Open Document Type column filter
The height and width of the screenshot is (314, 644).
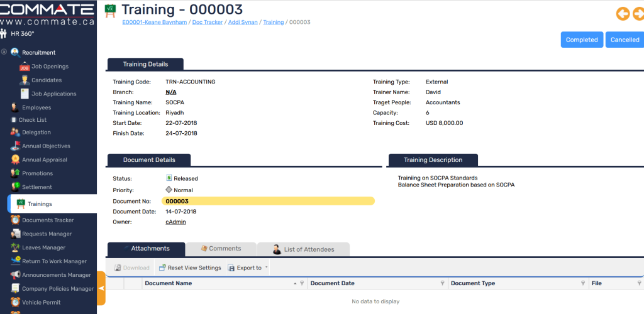pyautogui.click(x=583, y=284)
